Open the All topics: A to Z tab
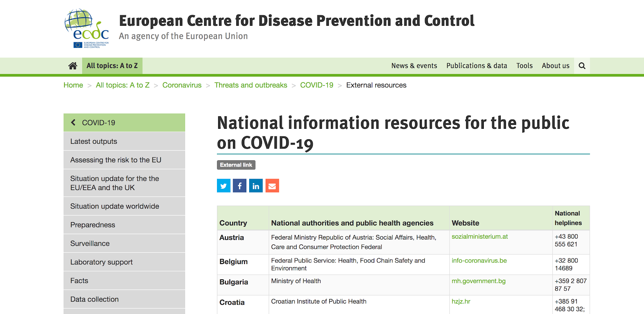The width and height of the screenshot is (644, 314). [x=112, y=66]
